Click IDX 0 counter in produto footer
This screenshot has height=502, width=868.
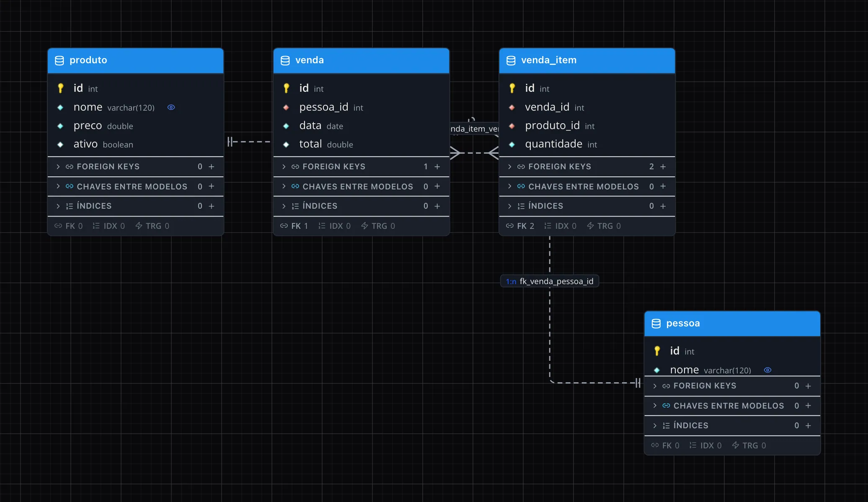[x=108, y=226]
